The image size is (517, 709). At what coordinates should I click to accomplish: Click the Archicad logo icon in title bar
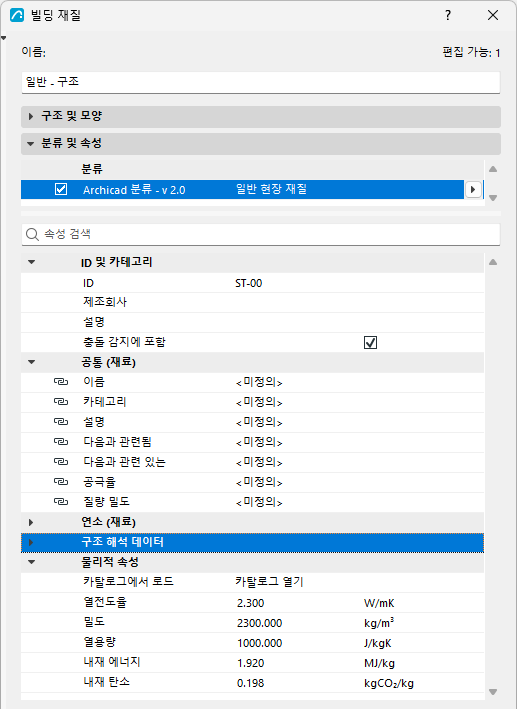(x=17, y=15)
